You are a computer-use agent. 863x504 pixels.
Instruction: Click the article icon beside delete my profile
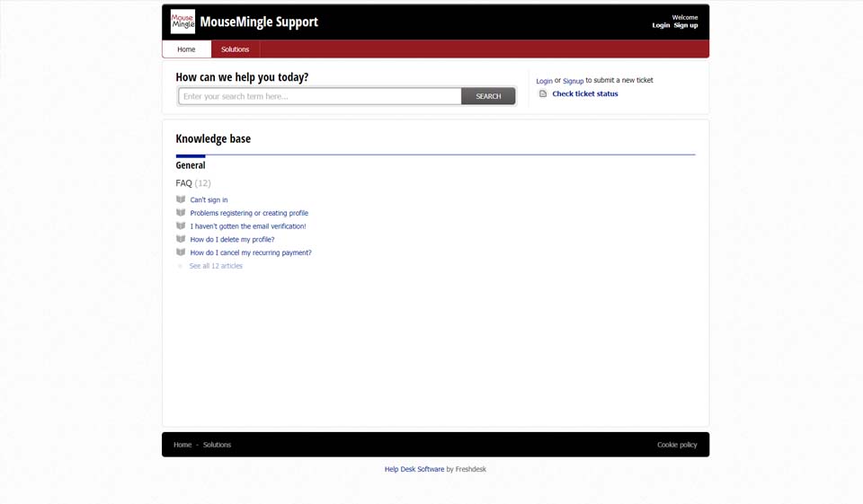(181, 239)
